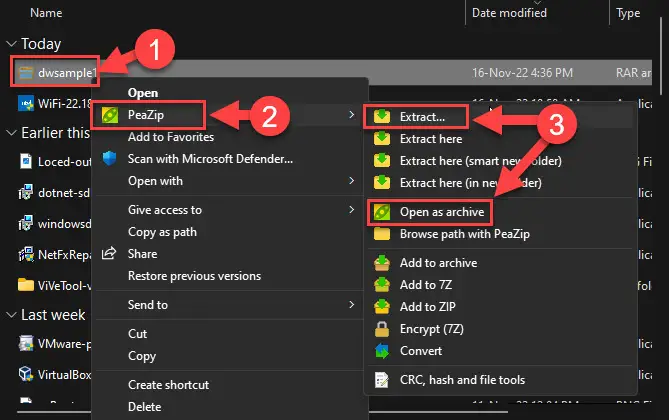Click the WiFi-22.18 file icon
Viewport: 669px width, 420px height.
click(26, 103)
